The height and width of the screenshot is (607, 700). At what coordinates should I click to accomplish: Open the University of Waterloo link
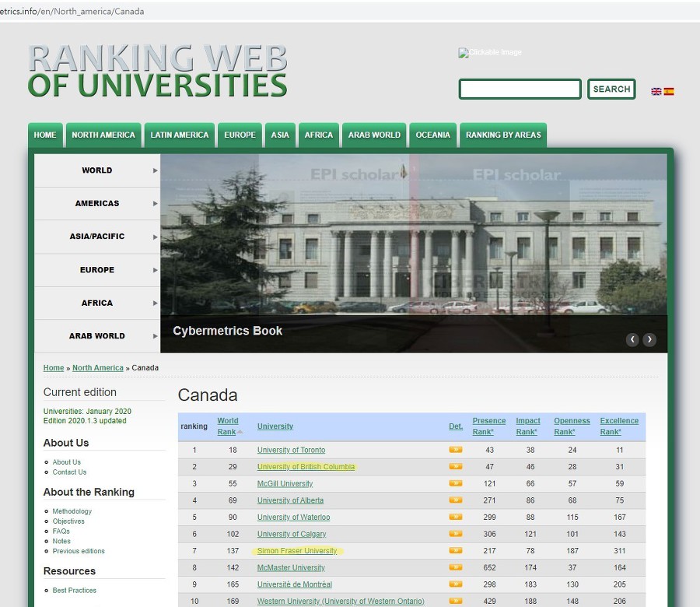[x=293, y=518]
